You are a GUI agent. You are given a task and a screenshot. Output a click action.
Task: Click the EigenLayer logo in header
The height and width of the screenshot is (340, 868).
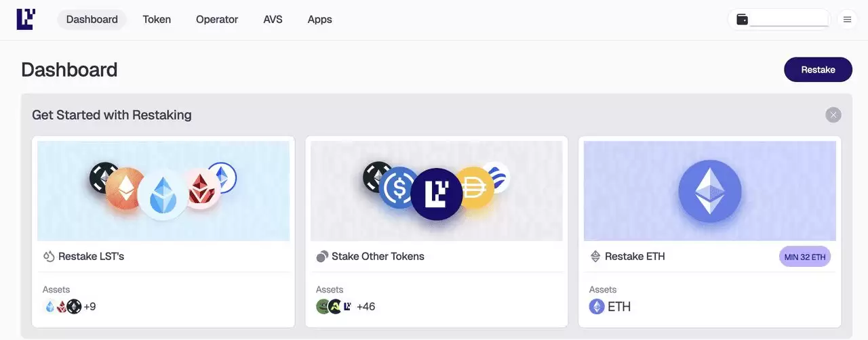point(26,20)
